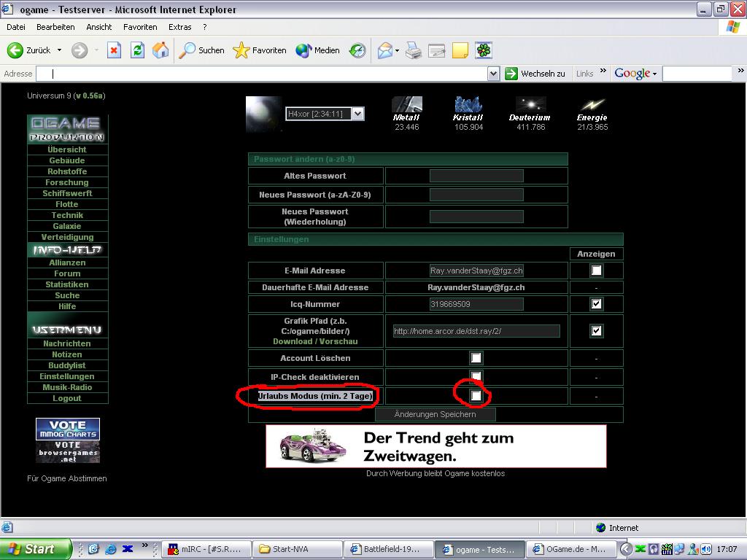Click the Home icon in toolbar

click(160, 50)
